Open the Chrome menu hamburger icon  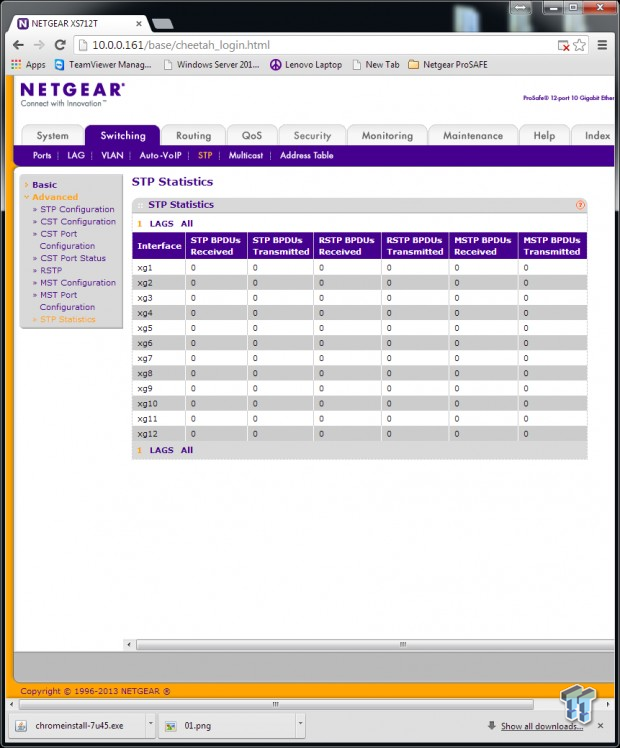pos(602,45)
